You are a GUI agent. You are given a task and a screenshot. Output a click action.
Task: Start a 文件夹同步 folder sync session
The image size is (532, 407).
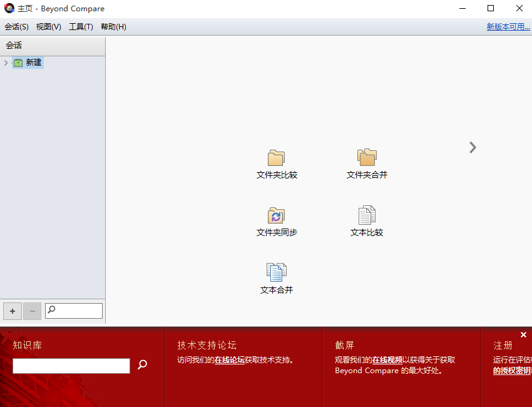tap(276, 216)
